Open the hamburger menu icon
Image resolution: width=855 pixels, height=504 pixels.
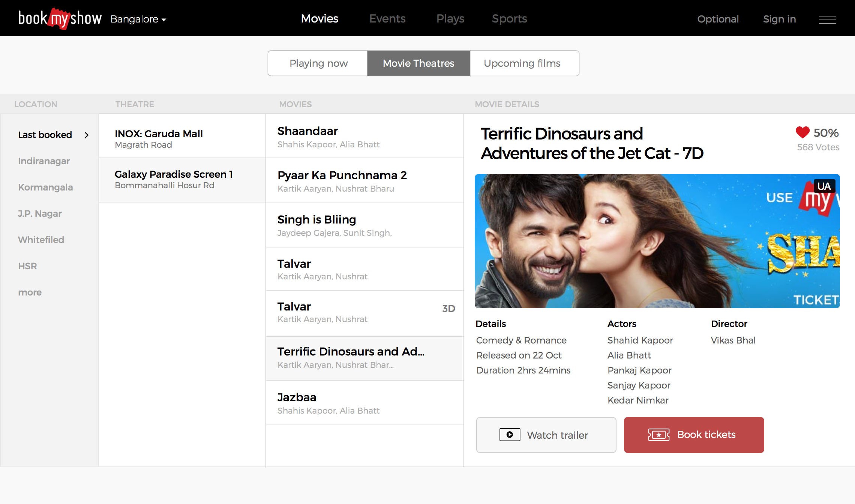(827, 19)
